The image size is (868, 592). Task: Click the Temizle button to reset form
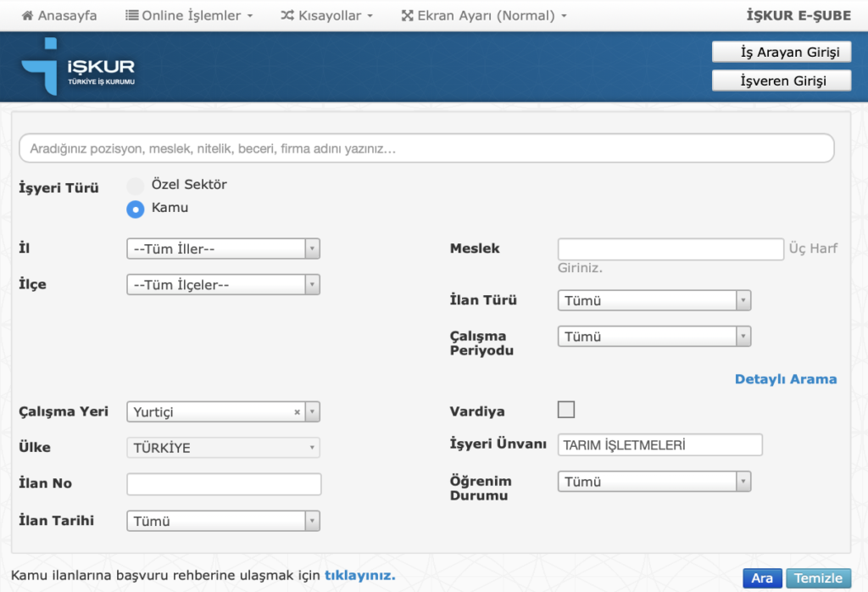pos(818,578)
